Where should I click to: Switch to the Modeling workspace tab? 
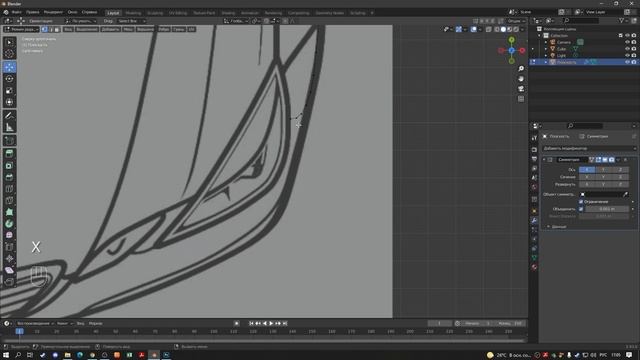point(133,13)
